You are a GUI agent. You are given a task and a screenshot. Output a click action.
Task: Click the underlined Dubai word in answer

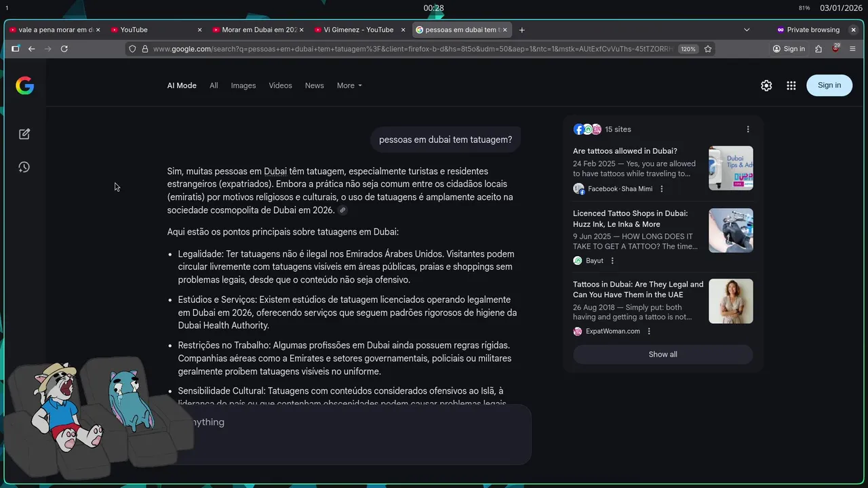pos(275,171)
